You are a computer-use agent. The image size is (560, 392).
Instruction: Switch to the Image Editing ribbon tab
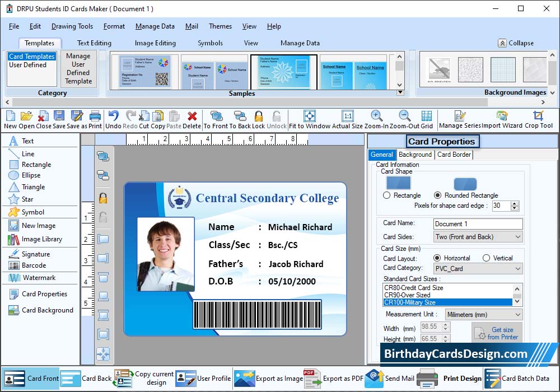click(x=155, y=43)
